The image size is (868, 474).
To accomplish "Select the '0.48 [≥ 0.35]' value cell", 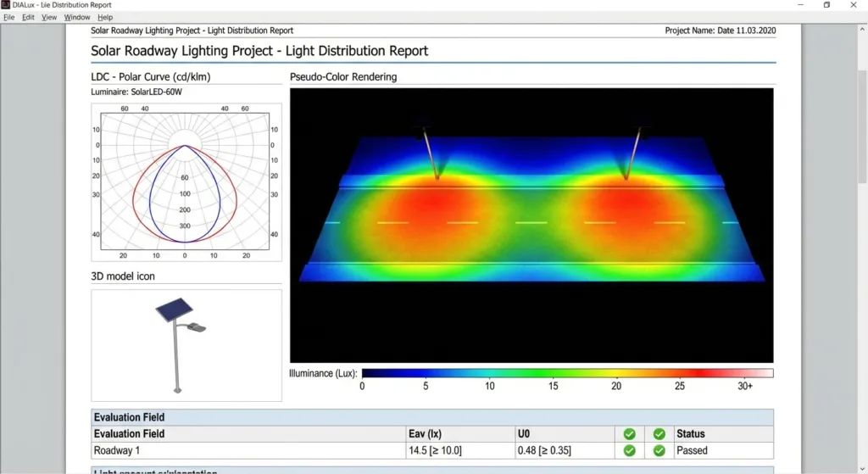I will tap(565, 451).
